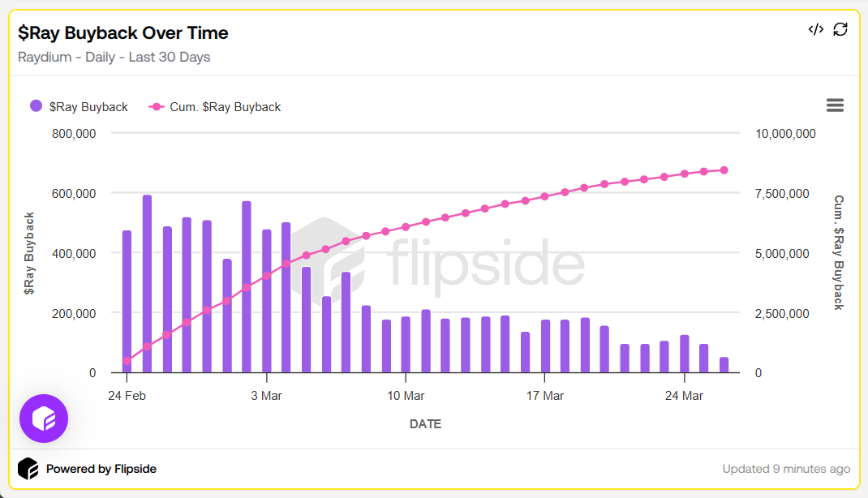The height and width of the screenshot is (498, 868).
Task: Click the purple $Ray Buyback legend dot
Action: coord(37,106)
